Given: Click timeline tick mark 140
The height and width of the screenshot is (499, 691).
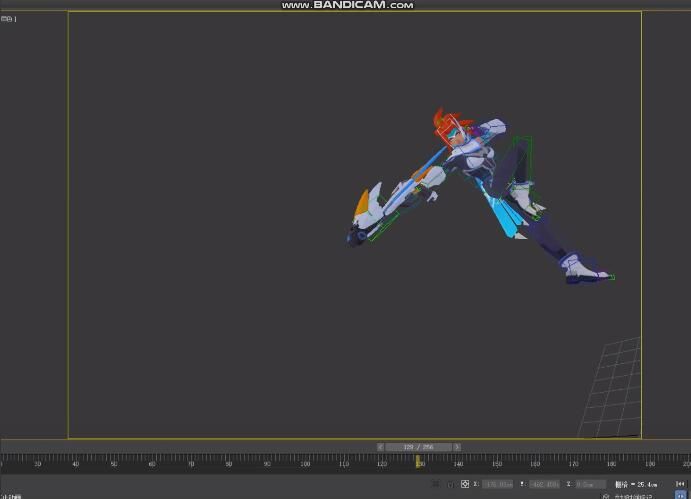Looking at the screenshot, I should [x=458, y=464].
